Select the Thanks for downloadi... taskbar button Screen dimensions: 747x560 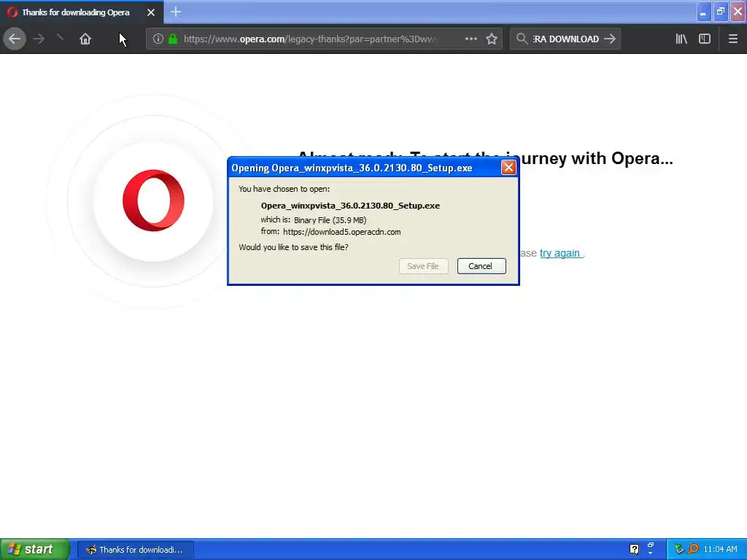click(135, 550)
